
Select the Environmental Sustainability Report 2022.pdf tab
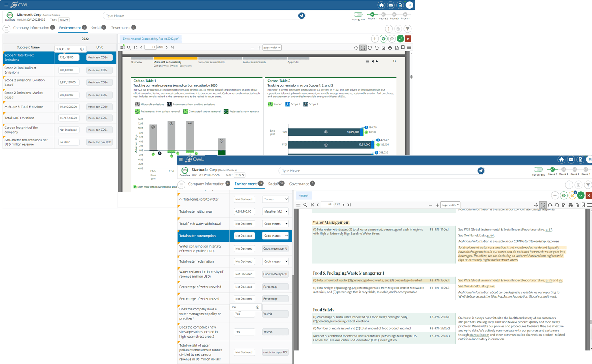point(150,39)
